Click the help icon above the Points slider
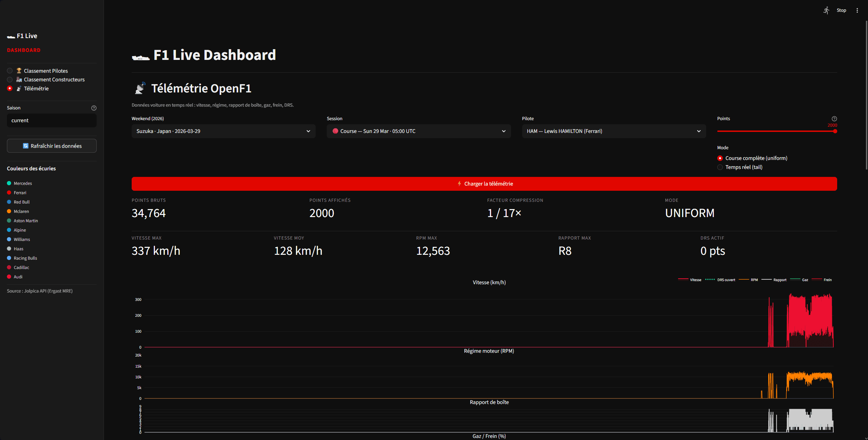The image size is (868, 440). (834, 118)
